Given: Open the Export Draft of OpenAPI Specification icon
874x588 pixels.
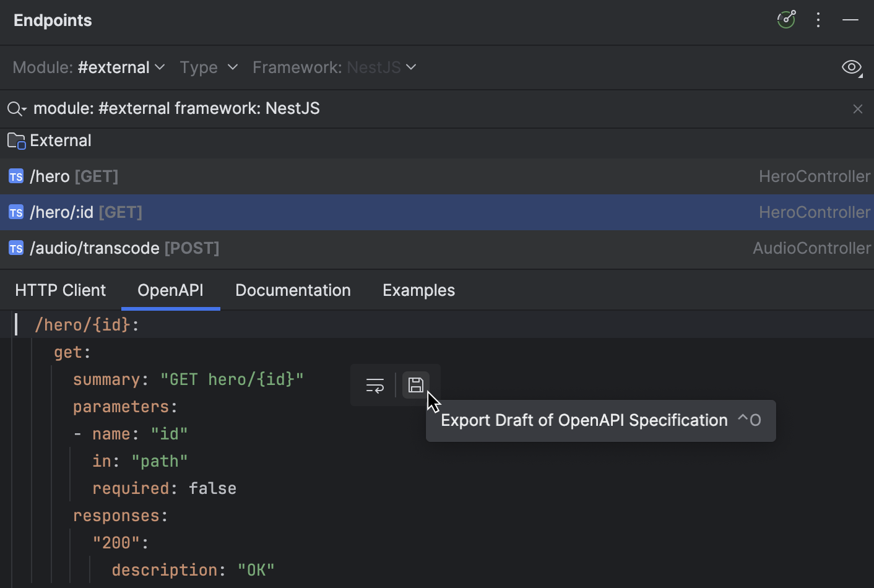Looking at the screenshot, I should (415, 384).
